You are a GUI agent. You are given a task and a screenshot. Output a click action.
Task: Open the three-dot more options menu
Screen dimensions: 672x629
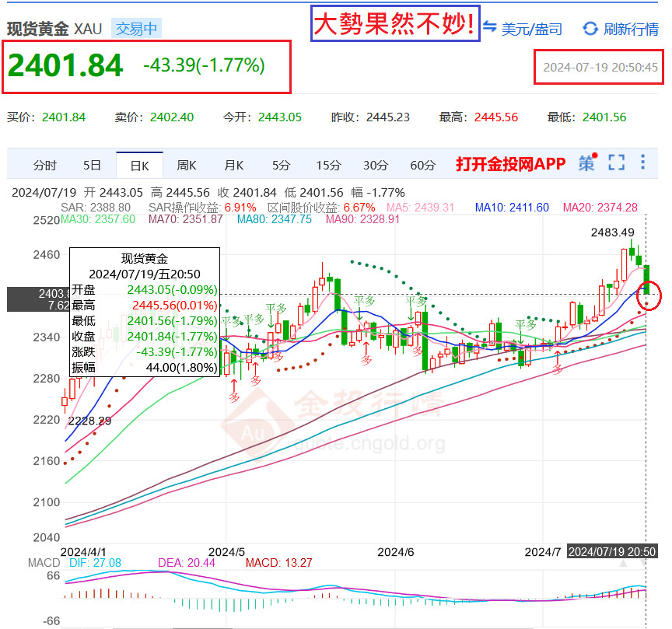[x=642, y=162]
